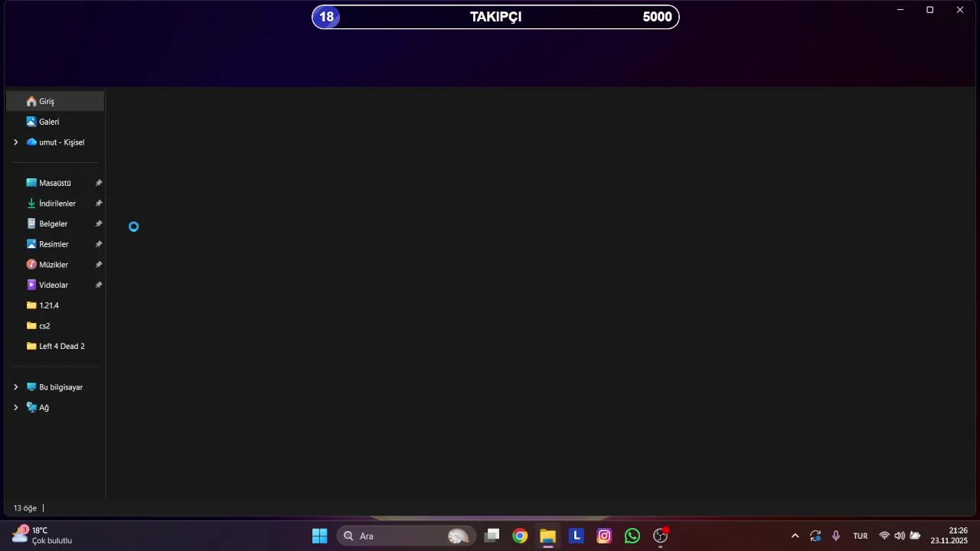Maximize the File Explorer window

929,10
